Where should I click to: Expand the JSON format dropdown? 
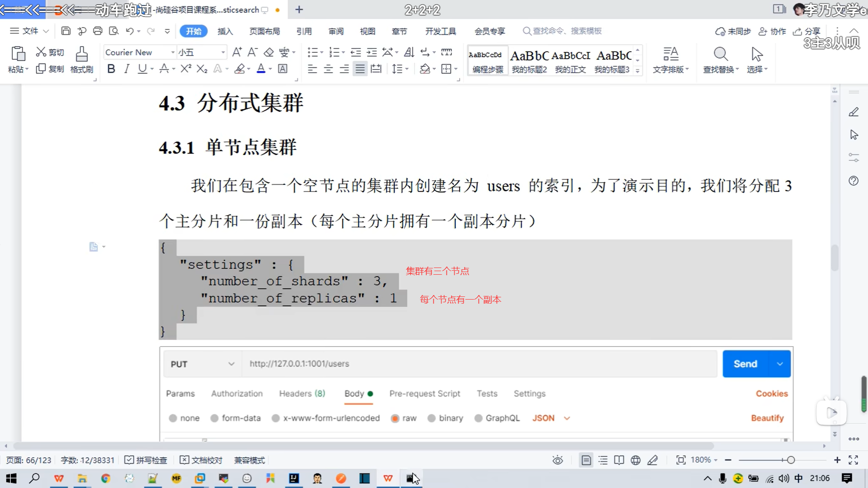566,418
